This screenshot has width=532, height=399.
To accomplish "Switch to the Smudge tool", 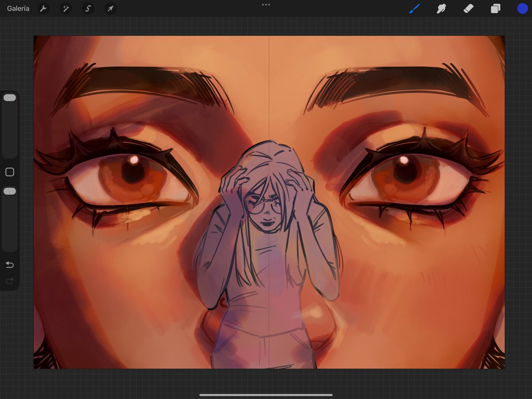I will coord(442,8).
